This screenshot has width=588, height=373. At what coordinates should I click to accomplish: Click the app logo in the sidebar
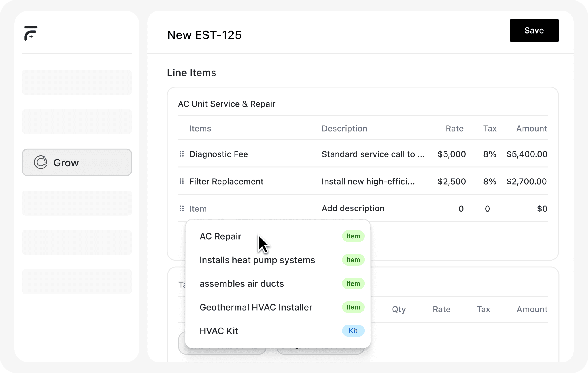(x=31, y=33)
